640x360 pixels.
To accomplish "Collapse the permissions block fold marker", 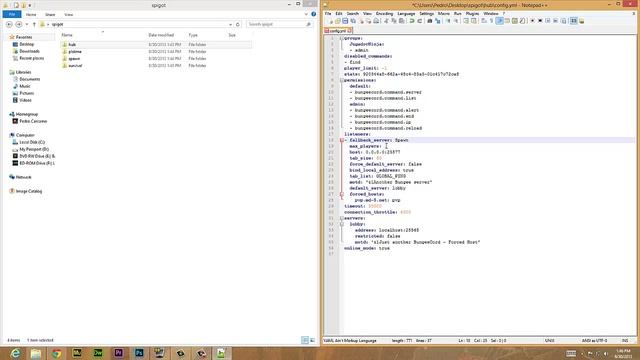I will 342,80.
